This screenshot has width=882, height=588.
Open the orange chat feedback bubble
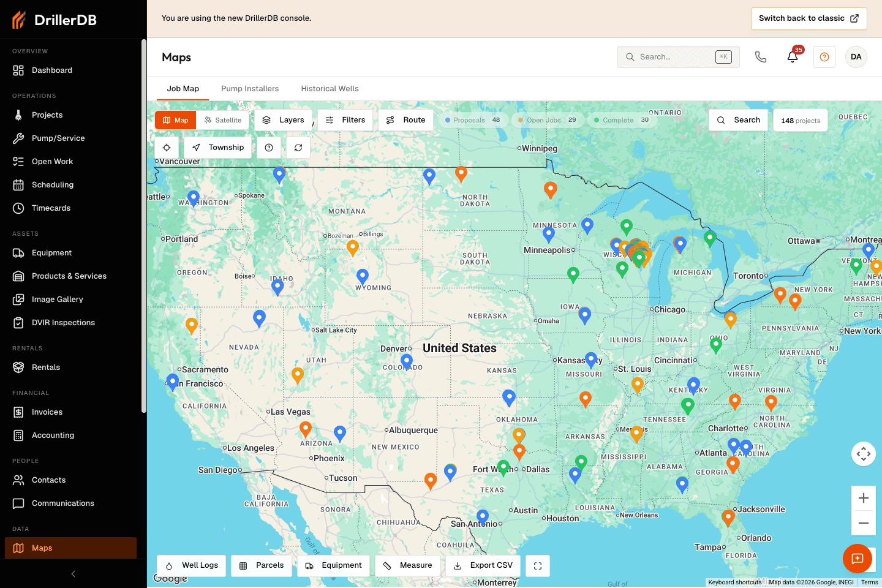click(858, 559)
